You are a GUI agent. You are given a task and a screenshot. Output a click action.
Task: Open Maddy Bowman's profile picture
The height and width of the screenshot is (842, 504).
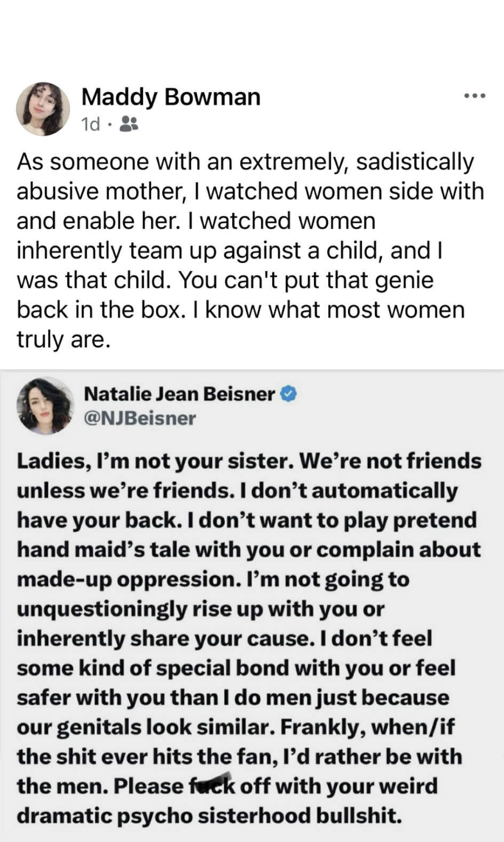coord(43,109)
